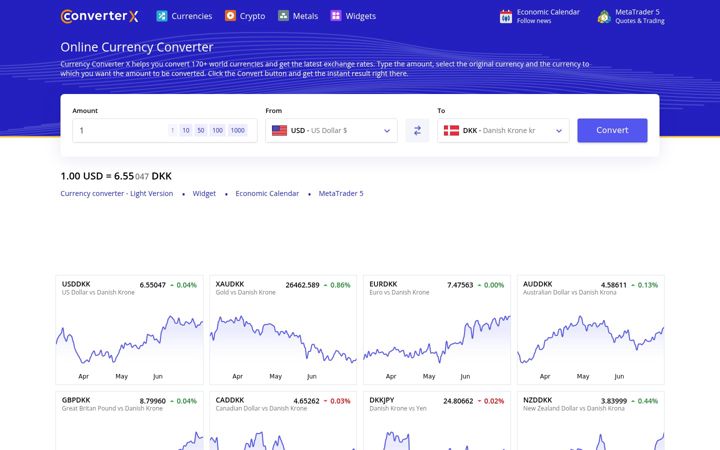Open the XAUDKK gold chart card
The height and width of the screenshot is (450, 720).
pyautogui.click(x=283, y=330)
